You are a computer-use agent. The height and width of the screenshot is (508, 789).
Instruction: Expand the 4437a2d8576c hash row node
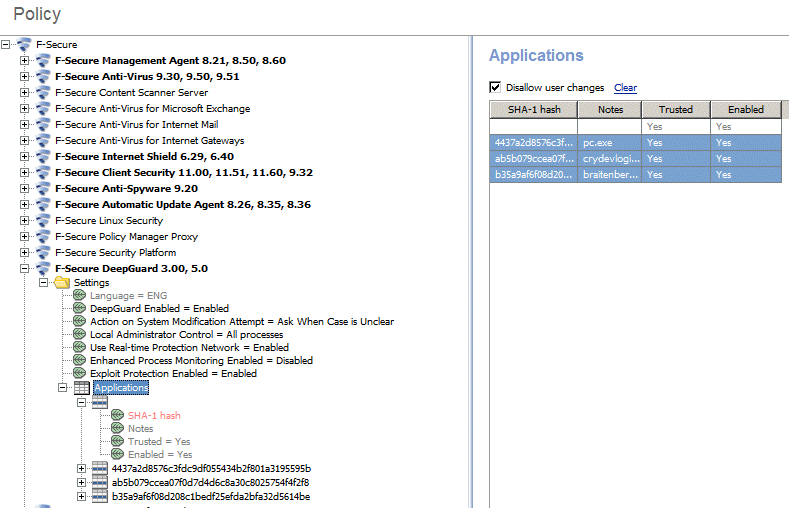click(81, 469)
